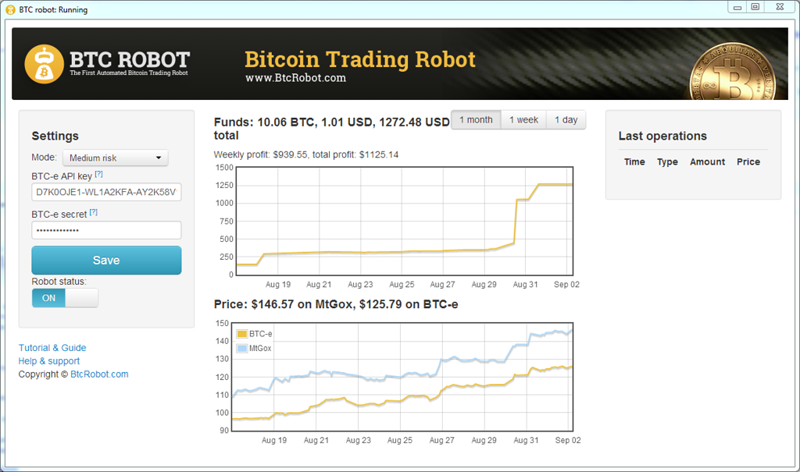Click the Type column header
The height and width of the screenshot is (472, 800).
click(x=667, y=162)
